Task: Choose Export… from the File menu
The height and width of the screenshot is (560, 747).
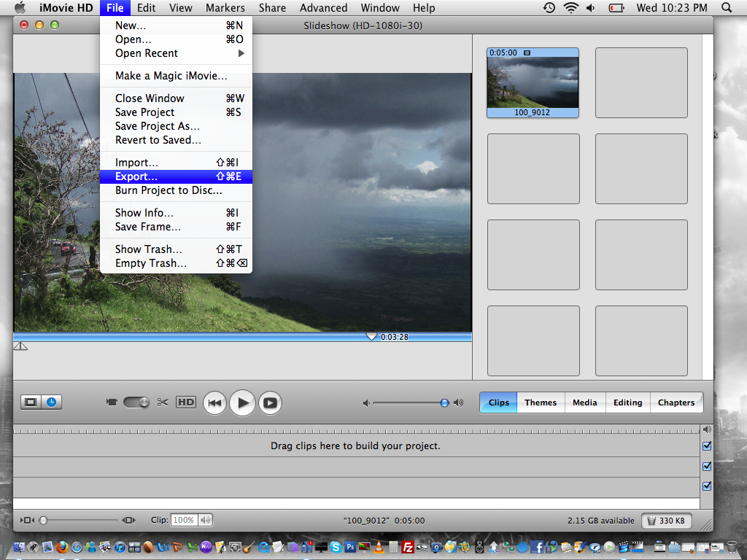Action: (176, 176)
